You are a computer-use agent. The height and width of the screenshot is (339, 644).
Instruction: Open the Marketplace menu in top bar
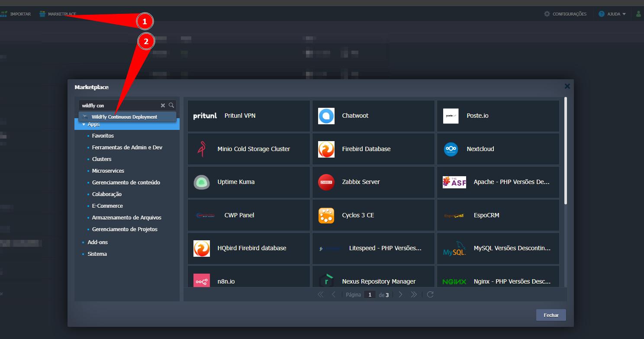[x=58, y=14]
